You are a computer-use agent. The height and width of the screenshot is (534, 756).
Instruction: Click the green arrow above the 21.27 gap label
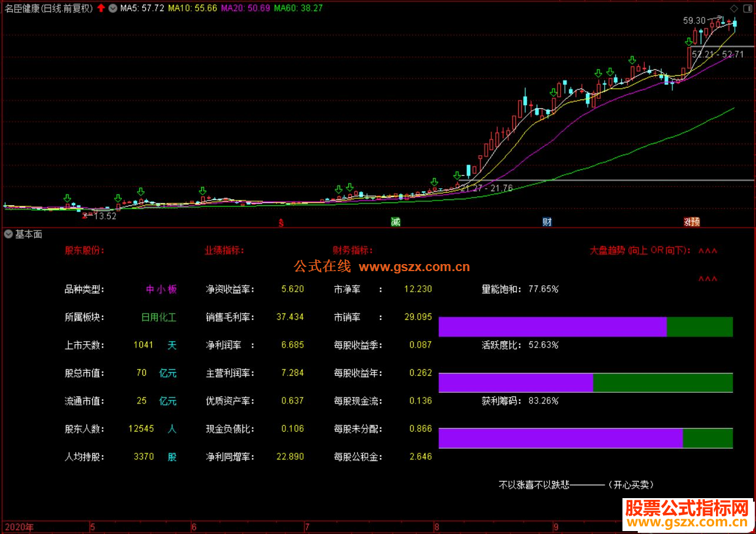tap(458, 176)
